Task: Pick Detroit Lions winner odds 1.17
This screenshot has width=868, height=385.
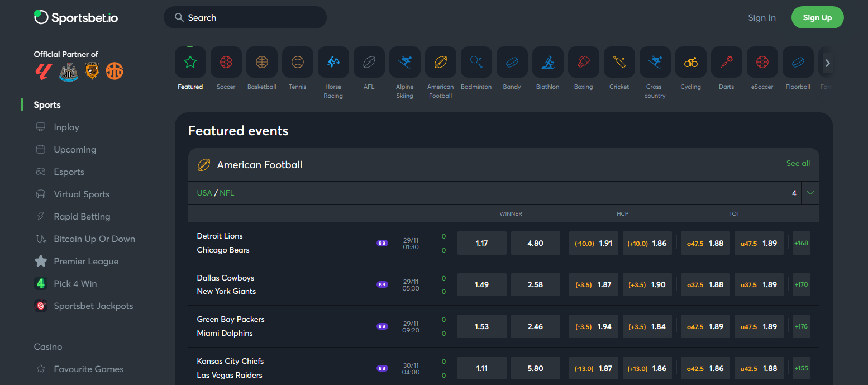Action: point(481,243)
